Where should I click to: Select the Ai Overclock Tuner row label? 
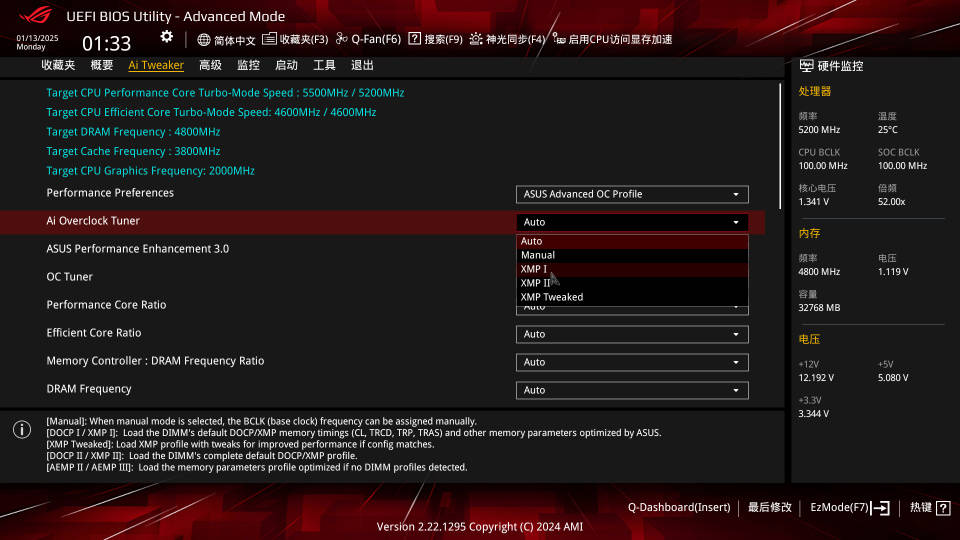(93, 221)
